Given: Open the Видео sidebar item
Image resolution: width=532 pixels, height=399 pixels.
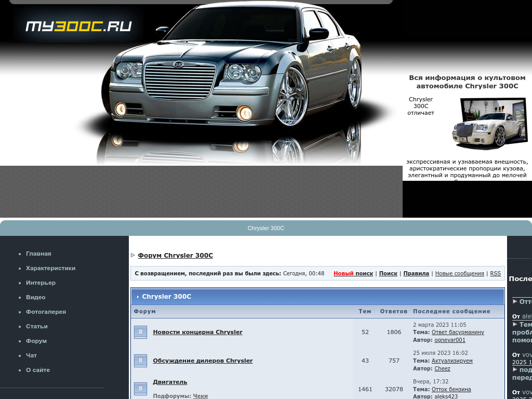Looking at the screenshot, I should (x=35, y=297).
